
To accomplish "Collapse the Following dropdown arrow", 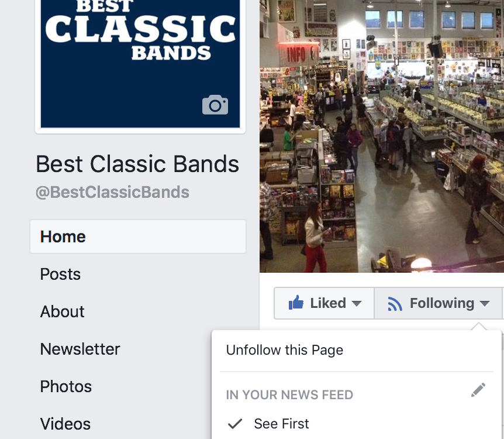I will pyautogui.click(x=484, y=303).
